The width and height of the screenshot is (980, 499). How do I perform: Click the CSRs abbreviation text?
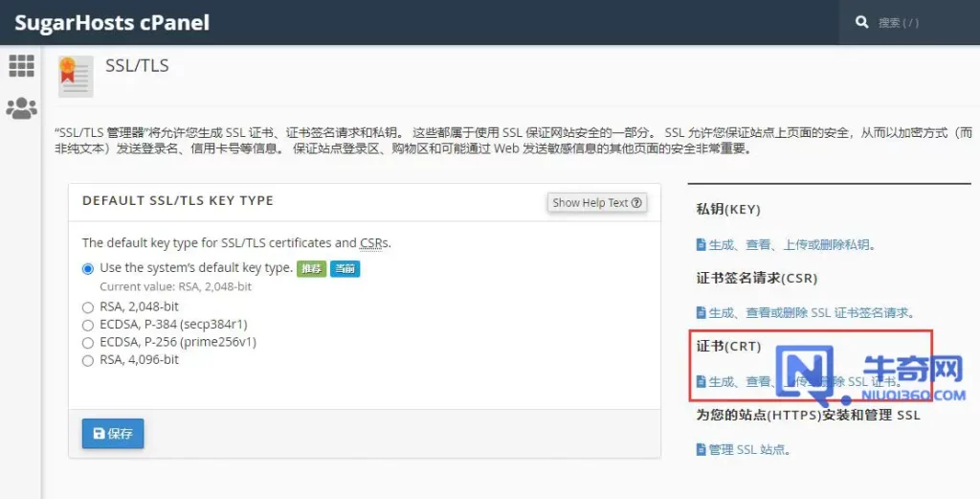374,242
